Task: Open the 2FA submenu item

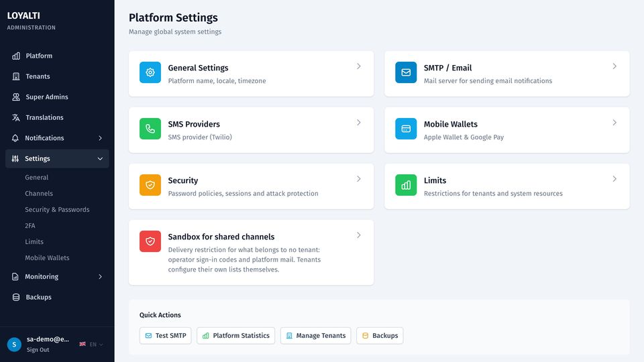Action: pos(30,226)
